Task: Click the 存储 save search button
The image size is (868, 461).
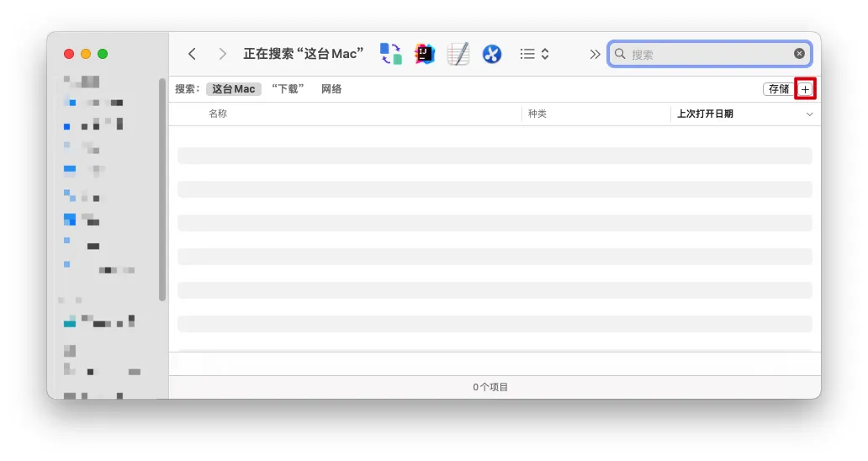Action: click(x=778, y=89)
